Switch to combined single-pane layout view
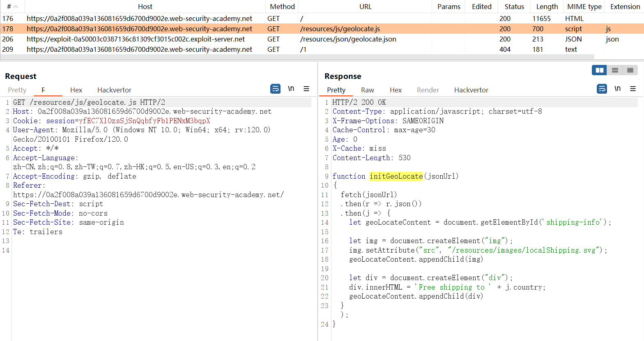The width and height of the screenshot is (644, 341). pos(630,70)
